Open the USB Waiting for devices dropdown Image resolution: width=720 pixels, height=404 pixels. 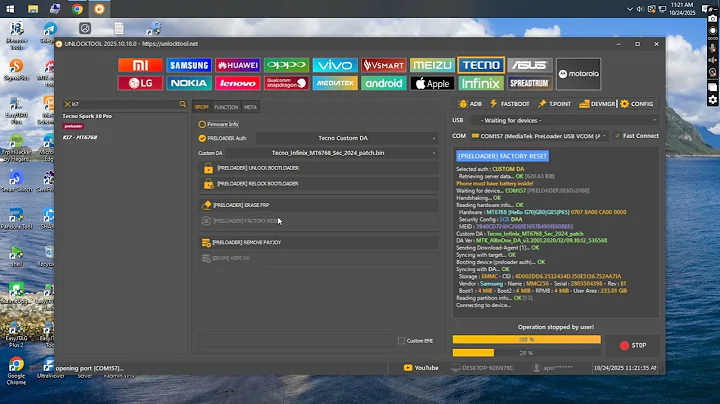coord(564,120)
